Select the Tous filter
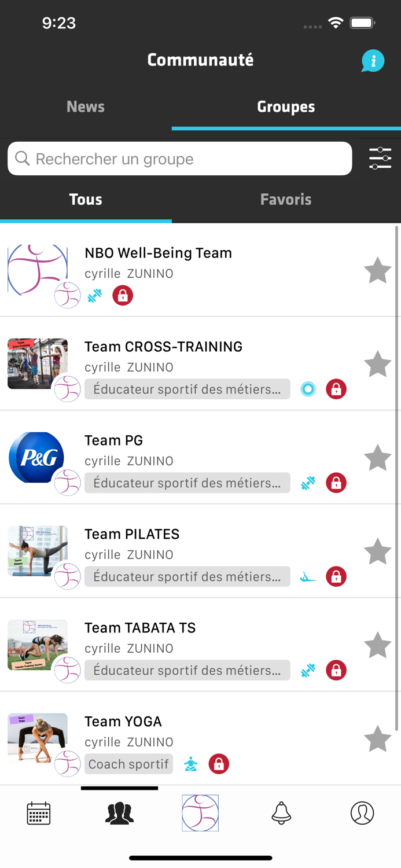The image size is (401, 868). pyautogui.click(x=85, y=199)
